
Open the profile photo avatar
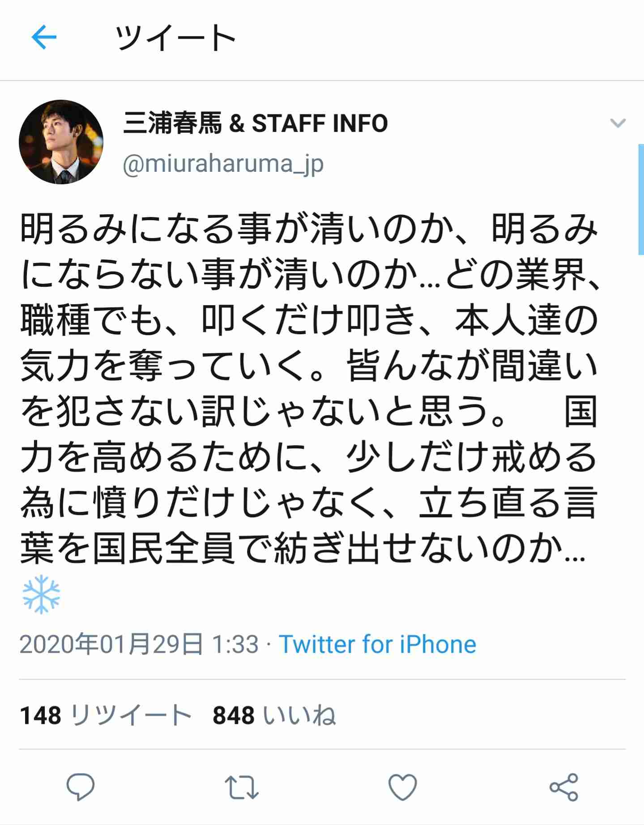tap(61, 142)
